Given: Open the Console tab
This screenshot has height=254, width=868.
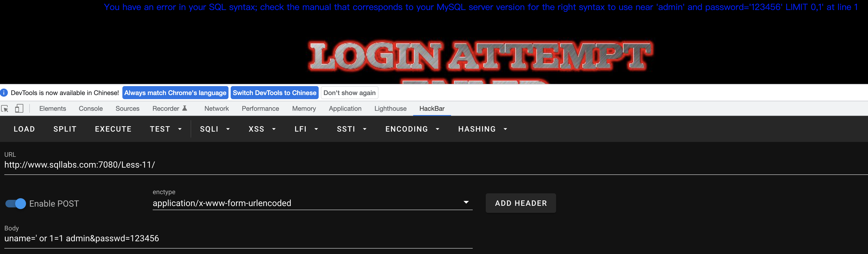Looking at the screenshot, I should tap(91, 109).
